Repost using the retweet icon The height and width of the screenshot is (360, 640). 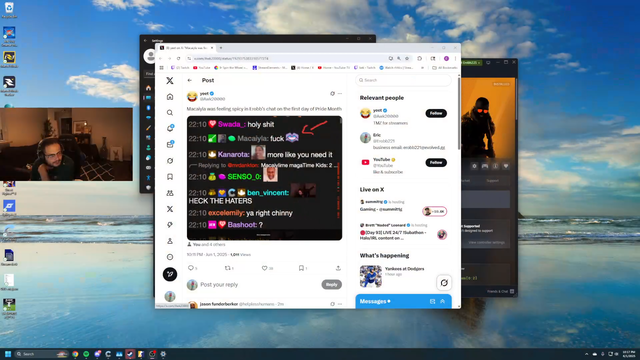coord(227,268)
